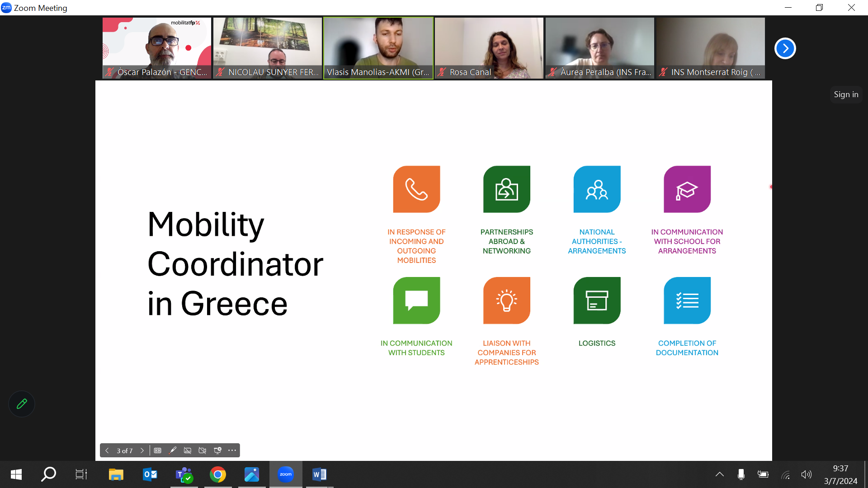Open the clock and date panel
Screen dimensions: 868x488
840,474
